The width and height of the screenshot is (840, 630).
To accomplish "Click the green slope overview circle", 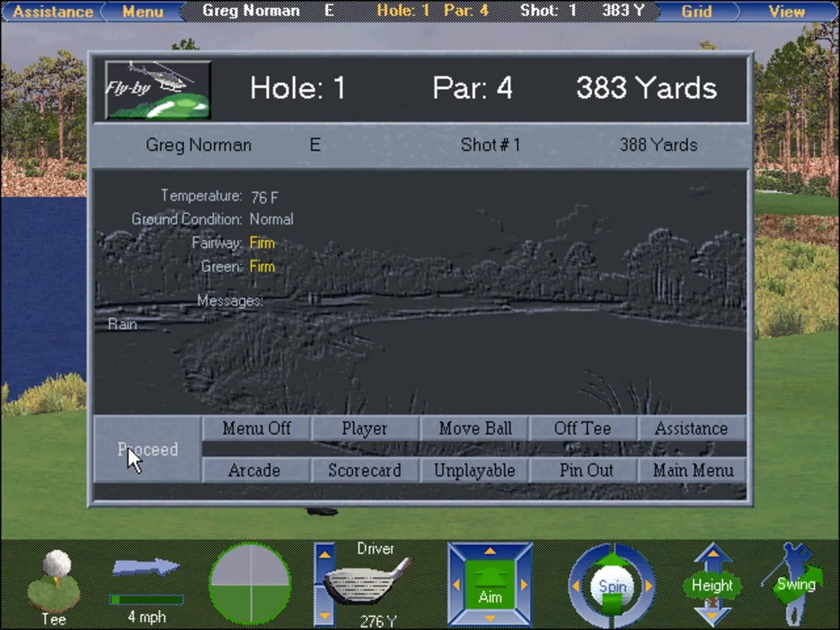I will (250, 582).
